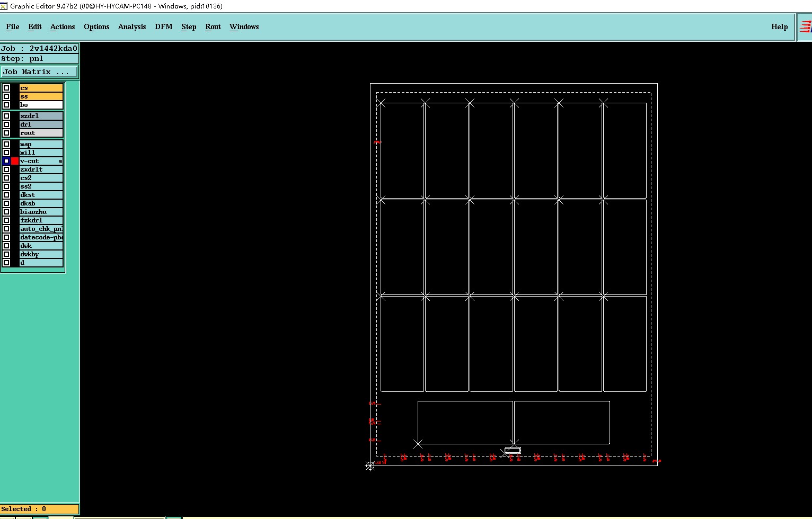The height and width of the screenshot is (519, 812).
Task: Select the cs layer name
Action: coord(41,88)
